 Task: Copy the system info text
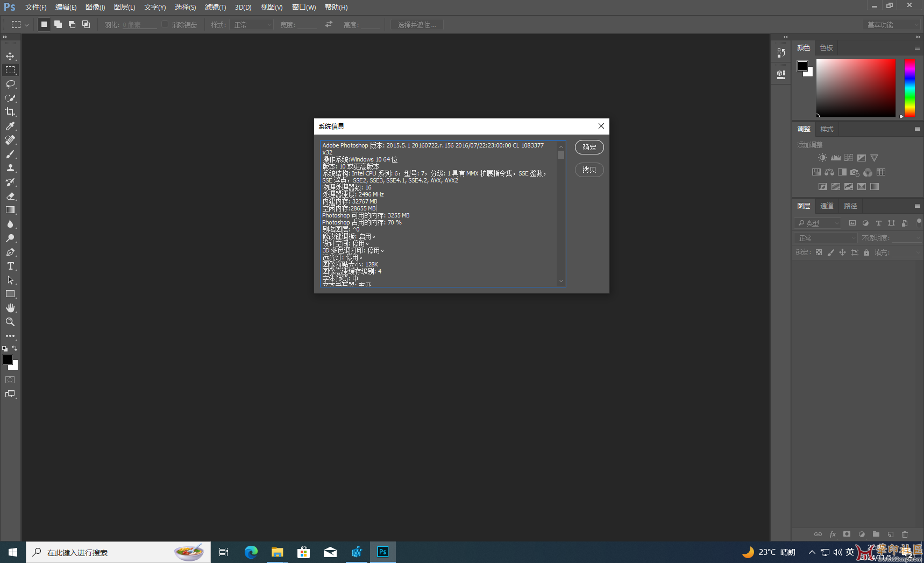tap(589, 170)
